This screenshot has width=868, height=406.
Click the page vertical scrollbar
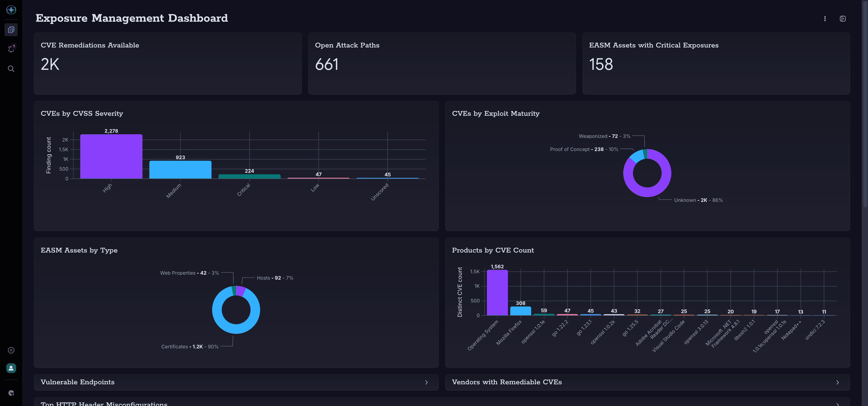click(x=865, y=104)
